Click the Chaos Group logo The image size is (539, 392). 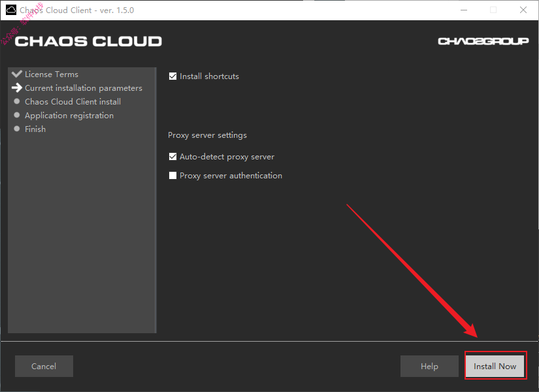click(x=483, y=41)
